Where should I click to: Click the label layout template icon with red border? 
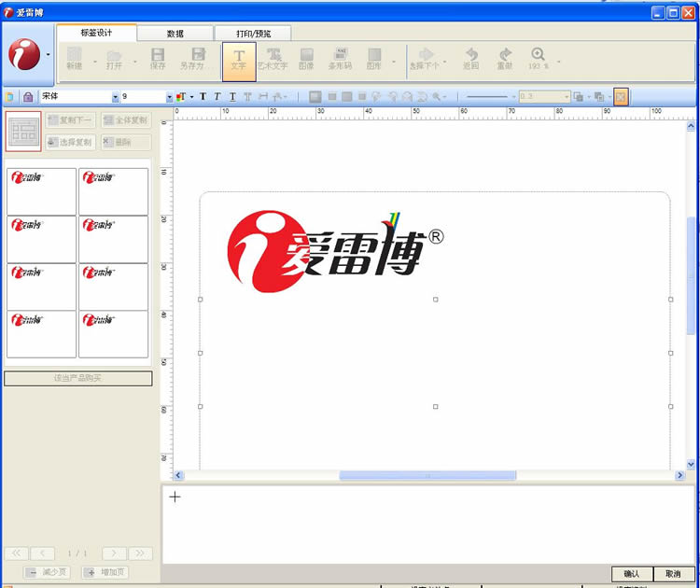(x=23, y=132)
